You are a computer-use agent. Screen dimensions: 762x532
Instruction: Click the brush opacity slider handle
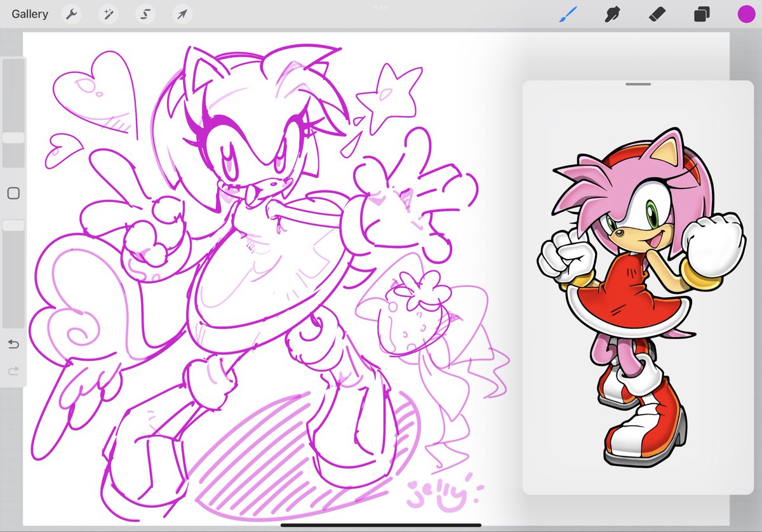tap(13, 225)
